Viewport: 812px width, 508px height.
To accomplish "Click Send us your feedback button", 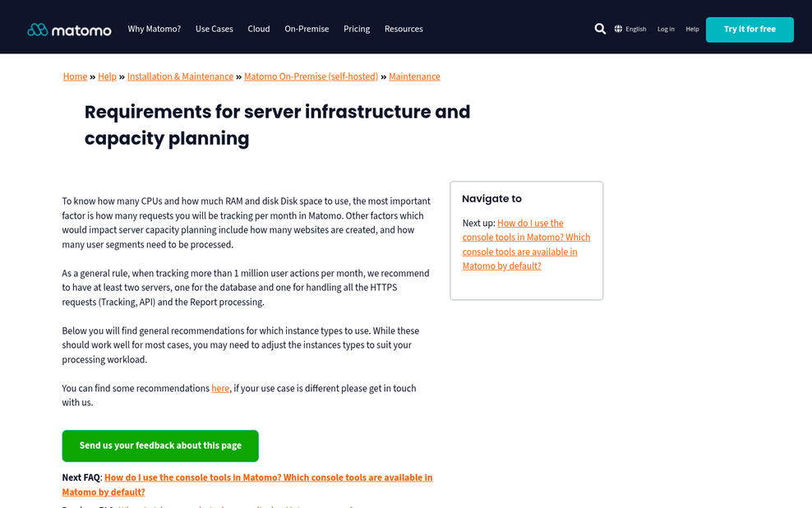I will pyautogui.click(x=160, y=446).
